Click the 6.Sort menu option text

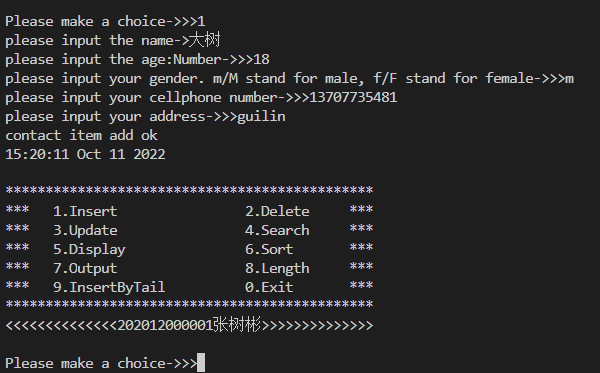click(x=269, y=249)
